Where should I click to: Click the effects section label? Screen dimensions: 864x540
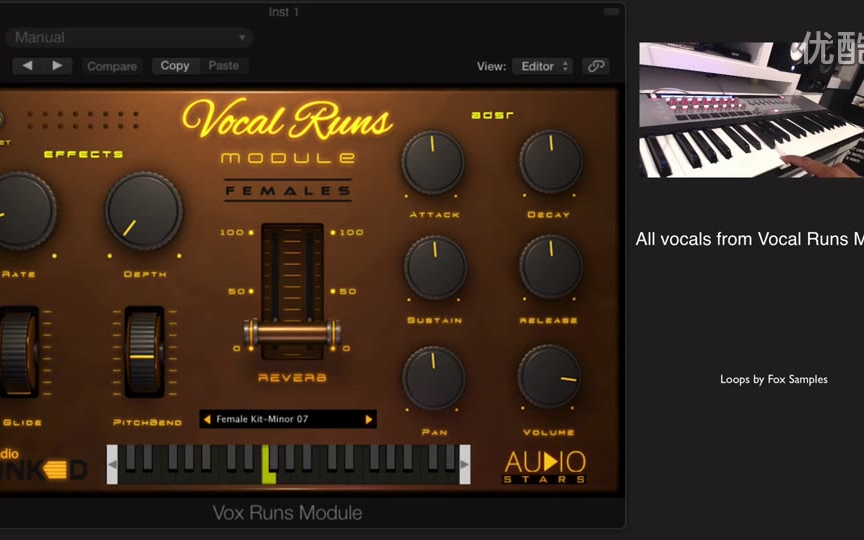pyautogui.click(x=83, y=154)
